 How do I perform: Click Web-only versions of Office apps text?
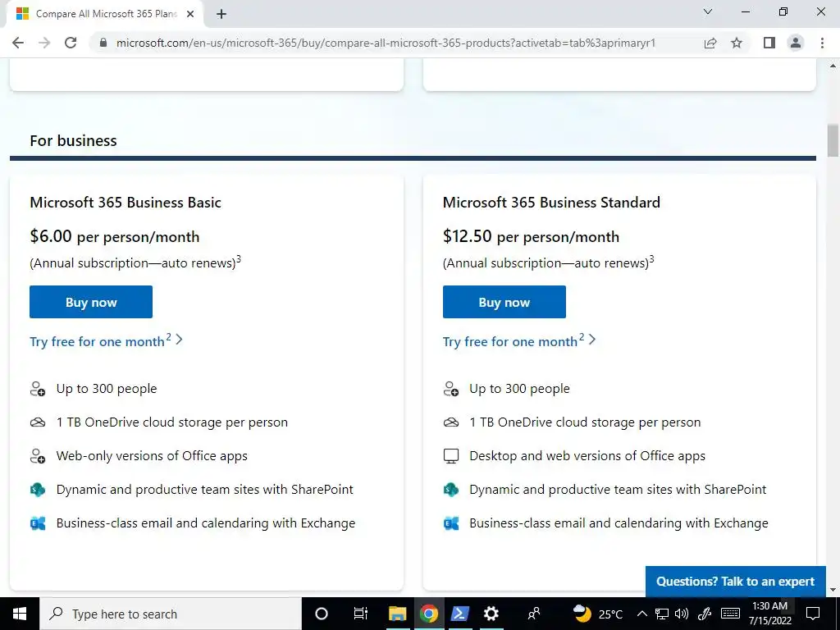click(x=152, y=456)
